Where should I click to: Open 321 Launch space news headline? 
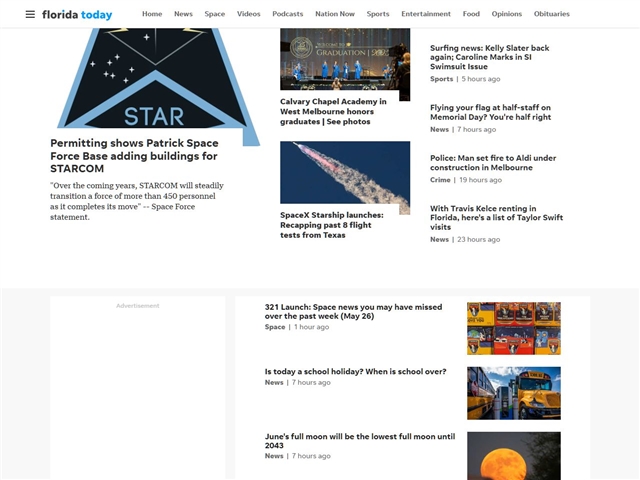click(353, 311)
